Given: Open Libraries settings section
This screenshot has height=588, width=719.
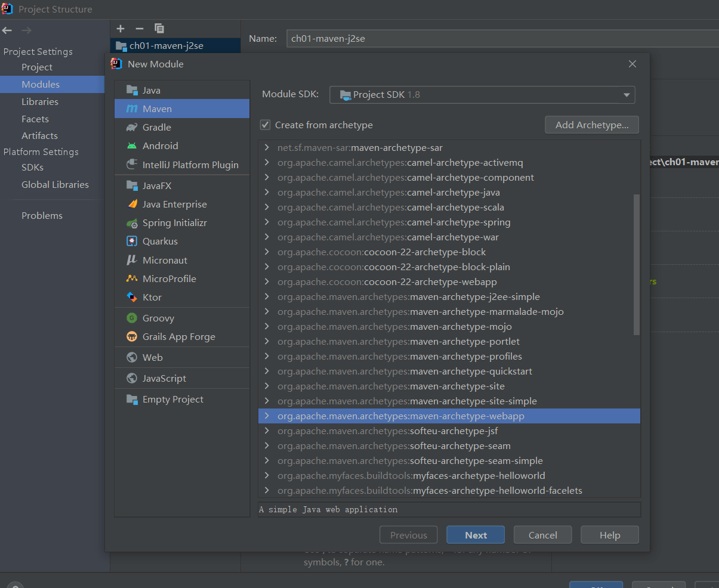Looking at the screenshot, I should (40, 101).
